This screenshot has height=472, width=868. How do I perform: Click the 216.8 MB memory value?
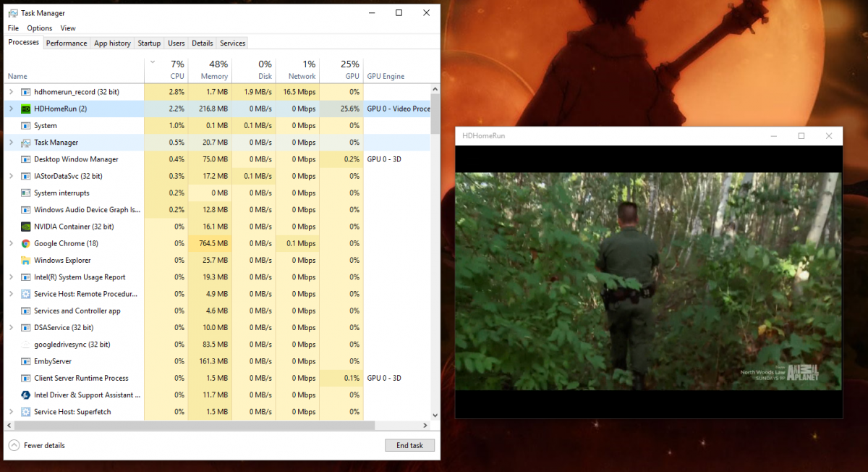click(x=213, y=109)
